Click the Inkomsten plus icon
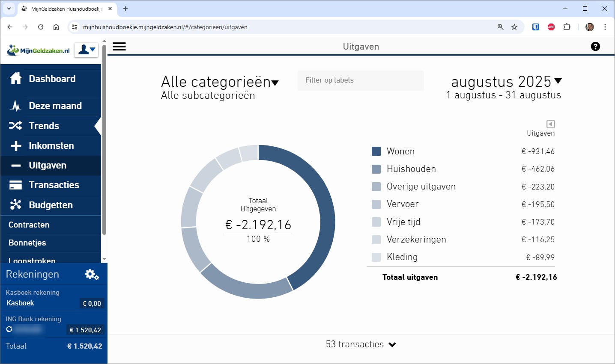The height and width of the screenshot is (364, 615). tap(16, 146)
